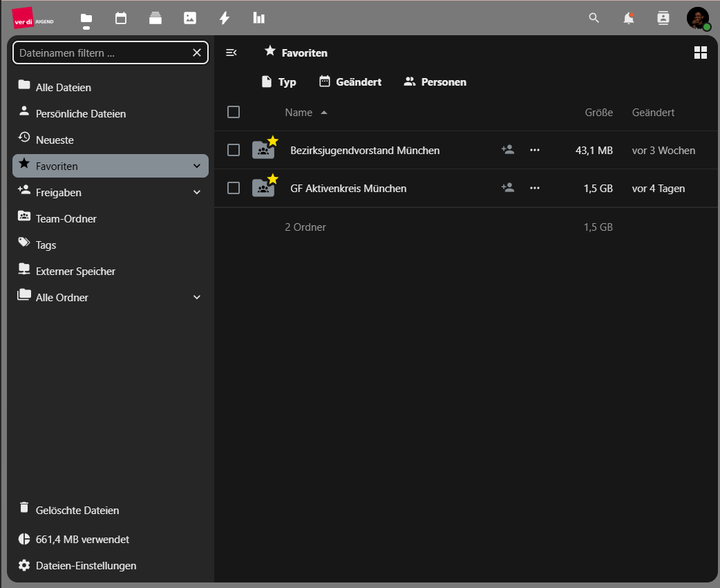
Task: Click the ver.di Jugend logo
Action: 33,19
